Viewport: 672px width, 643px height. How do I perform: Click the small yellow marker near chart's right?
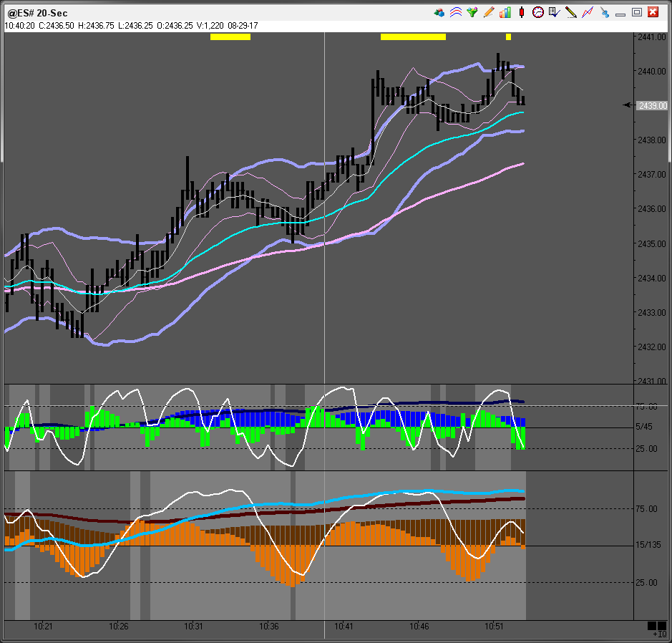click(508, 37)
